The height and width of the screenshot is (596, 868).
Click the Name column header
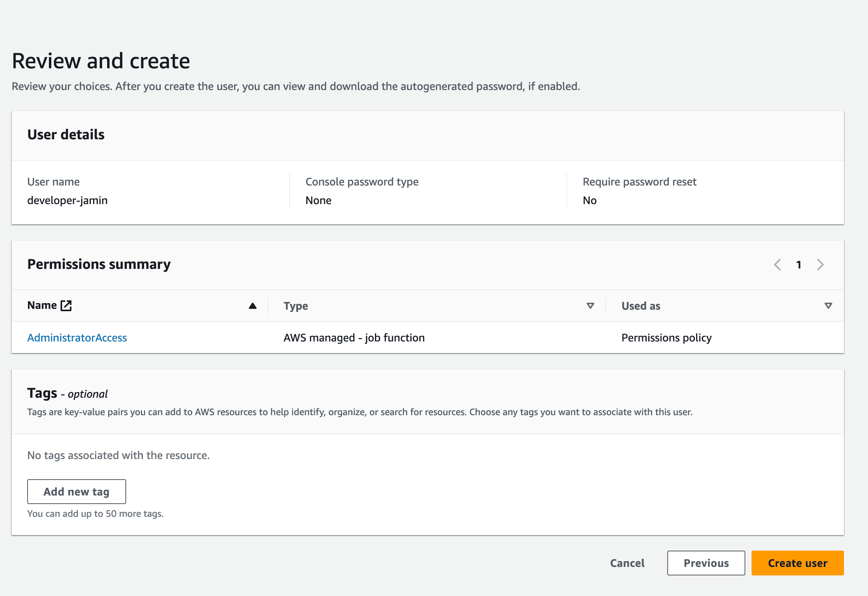(42, 305)
